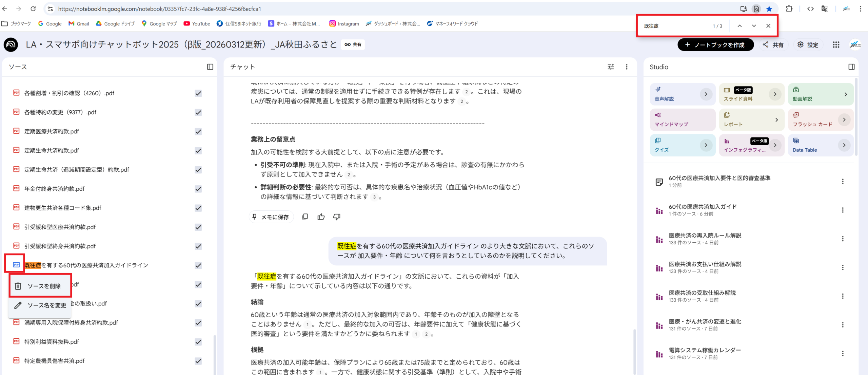
Task: Collapse the ソース panel with the sidebar icon
Action: tap(210, 67)
